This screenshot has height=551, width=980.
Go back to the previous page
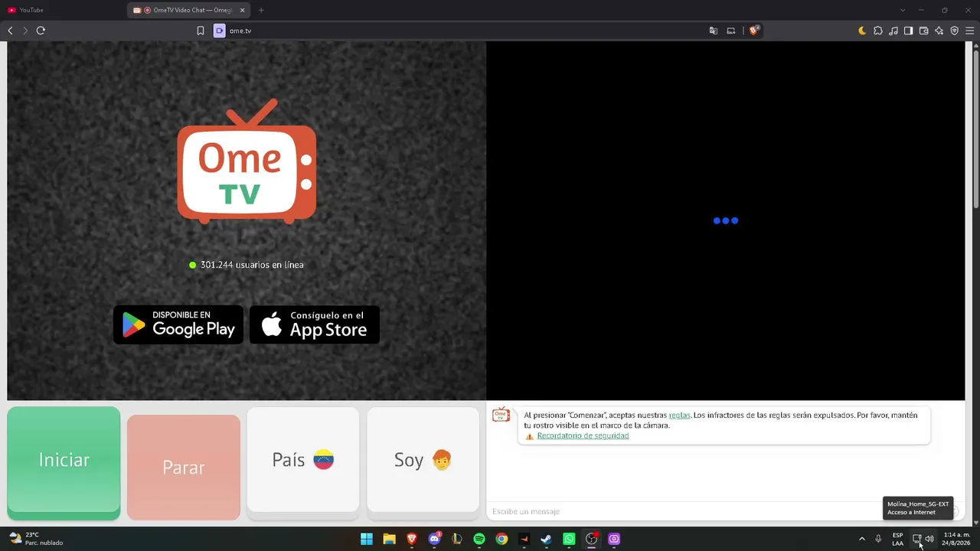pos(10,31)
